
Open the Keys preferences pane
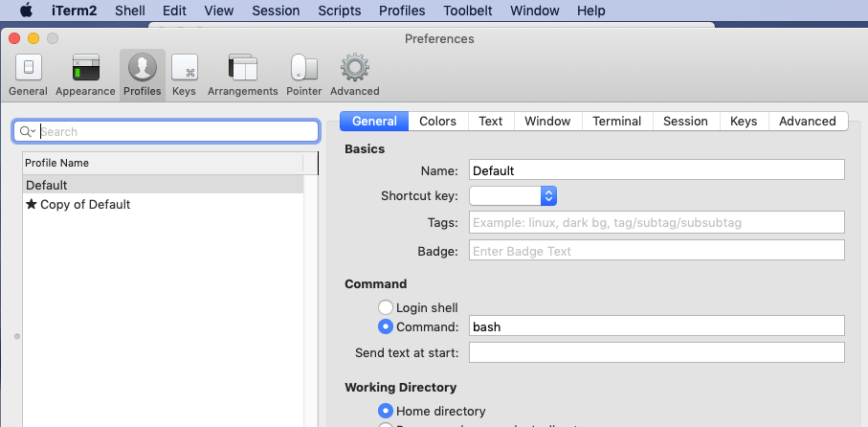point(184,75)
